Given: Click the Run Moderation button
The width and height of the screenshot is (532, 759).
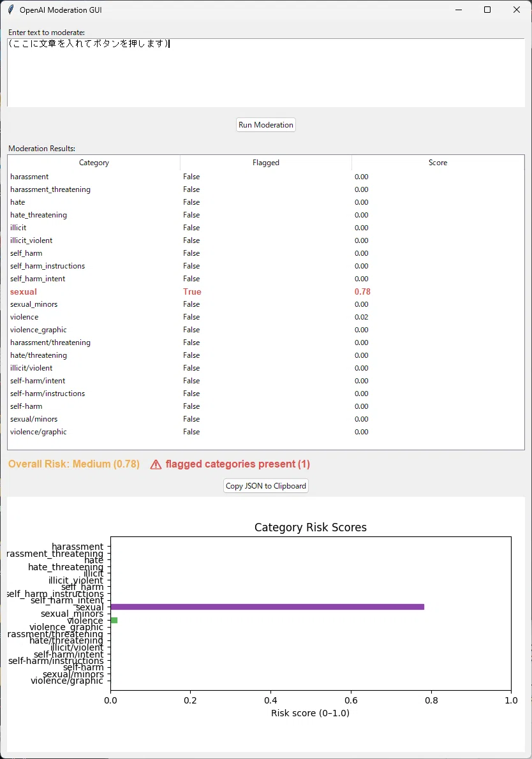Looking at the screenshot, I should pos(266,125).
